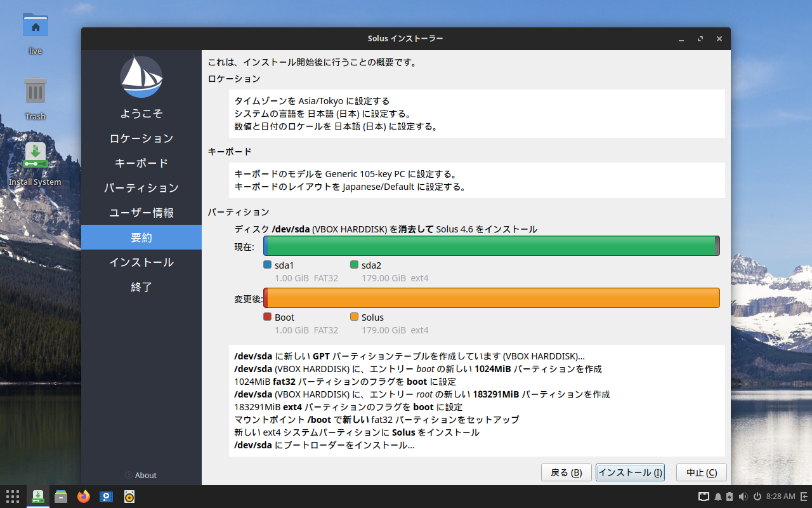Check the battery status icon
Viewport: 812px width, 508px height.
(730, 497)
